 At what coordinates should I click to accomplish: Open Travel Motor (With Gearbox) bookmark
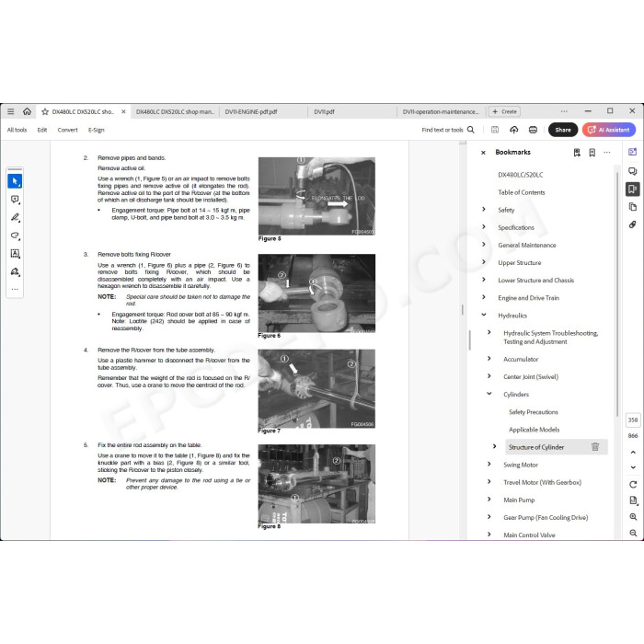(x=542, y=482)
